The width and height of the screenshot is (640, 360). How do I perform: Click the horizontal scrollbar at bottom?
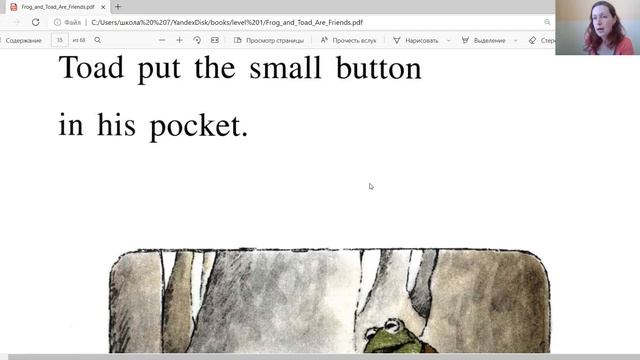(x=324, y=357)
